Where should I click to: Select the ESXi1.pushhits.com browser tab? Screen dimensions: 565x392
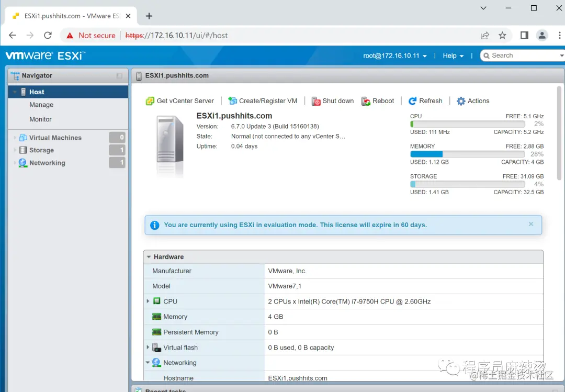point(71,16)
